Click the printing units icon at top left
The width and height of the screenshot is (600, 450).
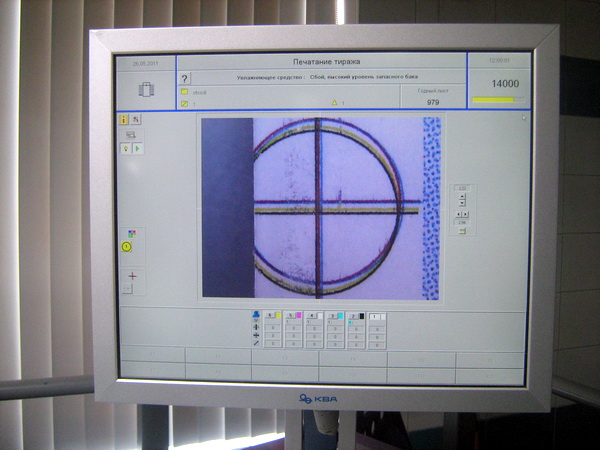point(146,89)
